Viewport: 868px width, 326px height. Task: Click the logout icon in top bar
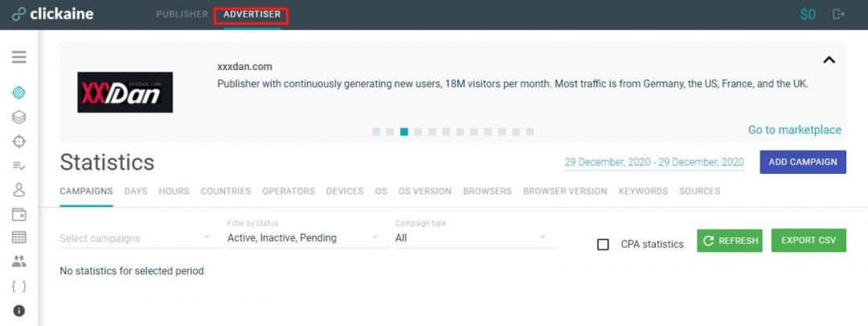point(839,14)
